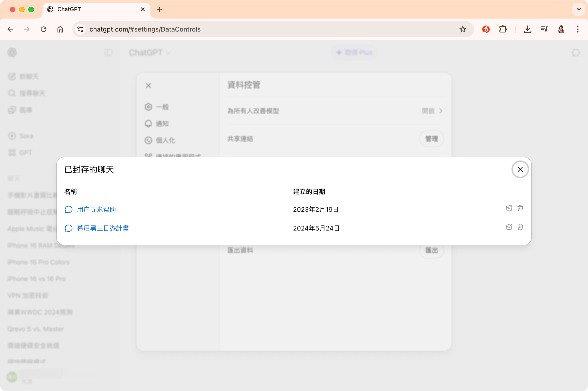The width and height of the screenshot is (588, 391).
Task: Click the chat bubble icon beside 慕尼黑三日遊計畫
Action: tap(69, 228)
